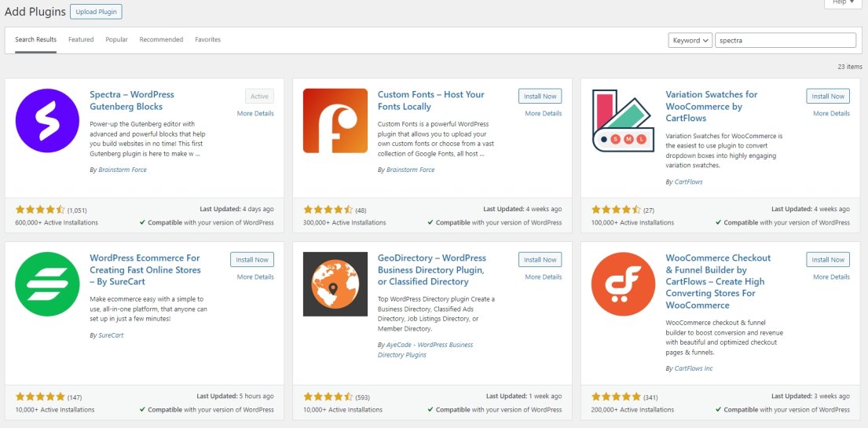Click the GeoDirectory globe icon
868x428 pixels.
pos(335,284)
